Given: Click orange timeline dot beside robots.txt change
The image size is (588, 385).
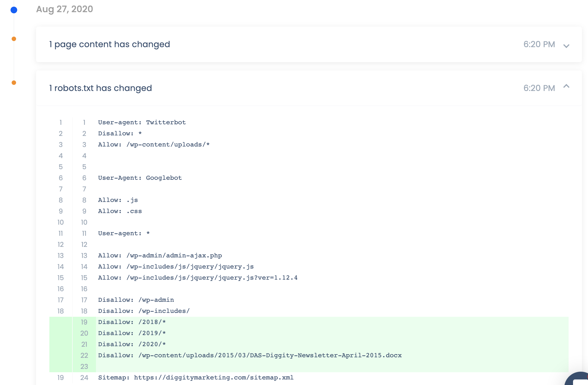Looking at the screenshot, I should coord(14,83).
